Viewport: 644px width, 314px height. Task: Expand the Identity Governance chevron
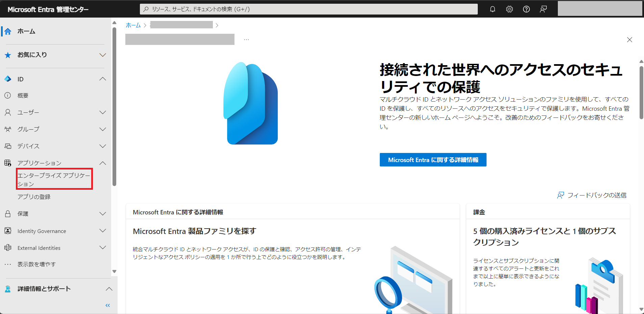(103, 231)
